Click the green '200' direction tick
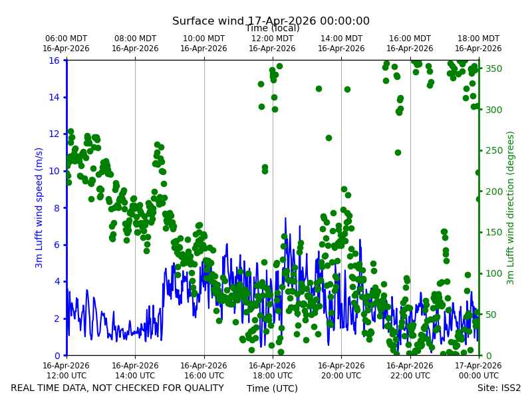Image resolution: width=532 pixels, height=399 pixels. click(x=493, y=192)
